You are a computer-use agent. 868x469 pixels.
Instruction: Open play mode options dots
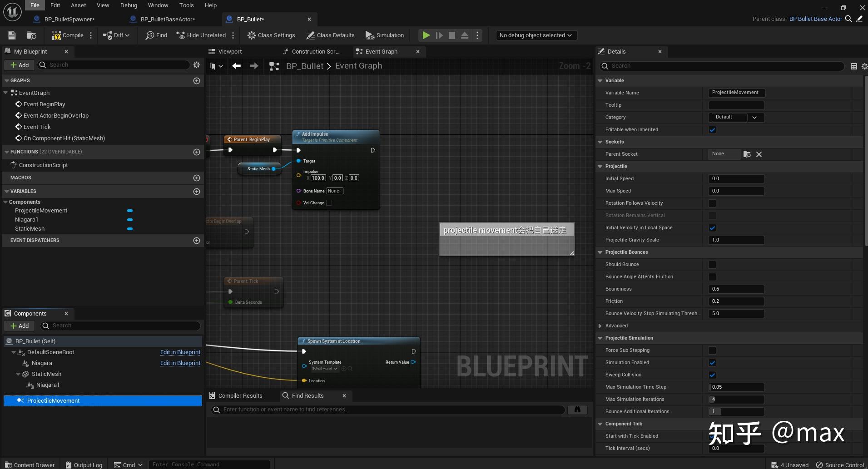pos(477,35)
